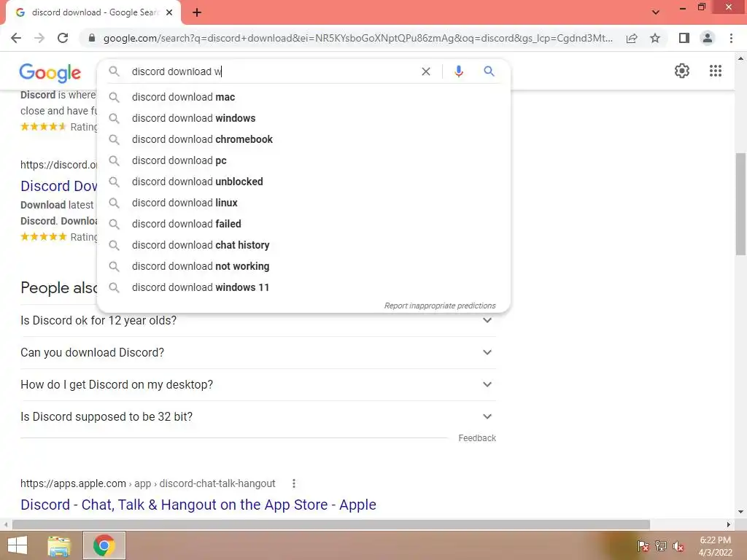This screenshot has width=747, height=560.
Task: Open options dots beside apps.apple.com result
Action: [x=294, y=484]
